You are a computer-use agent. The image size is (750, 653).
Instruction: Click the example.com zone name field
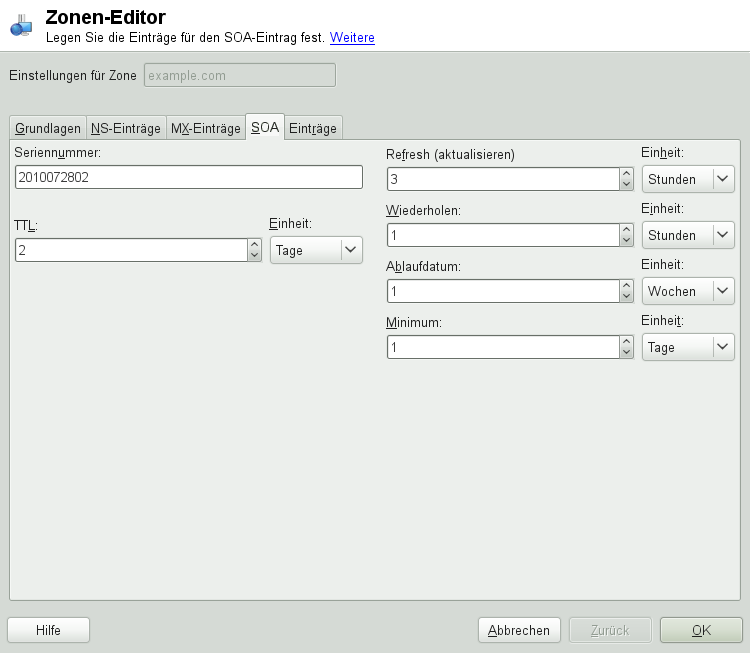click(x=240, y=75)
